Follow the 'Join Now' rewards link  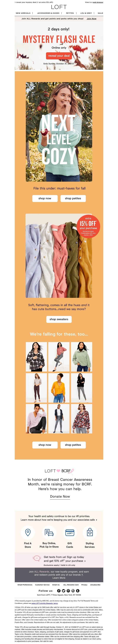(x=91, y=18)
